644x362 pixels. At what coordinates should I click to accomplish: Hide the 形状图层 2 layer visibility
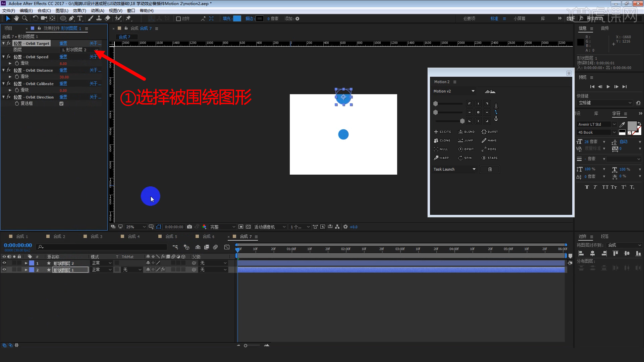pos(4,263)
